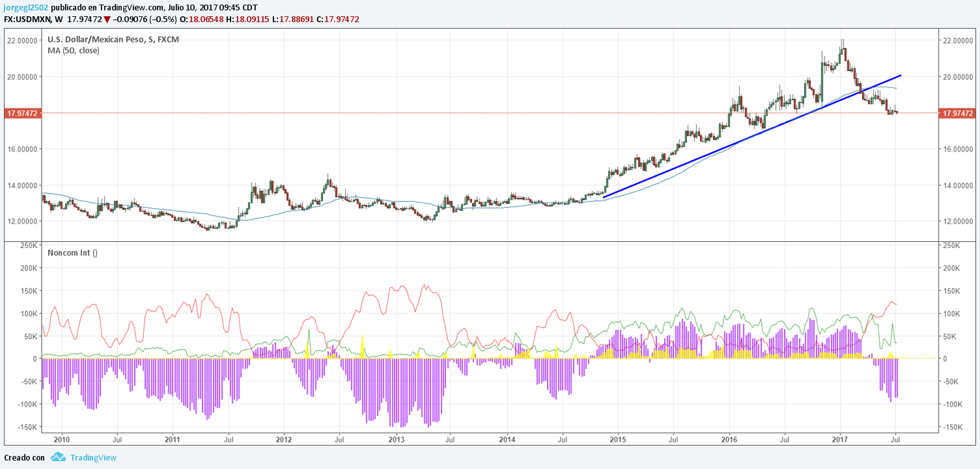
Task: Click the red down-triangle price change indicator
Action: (x=107, y=20)
